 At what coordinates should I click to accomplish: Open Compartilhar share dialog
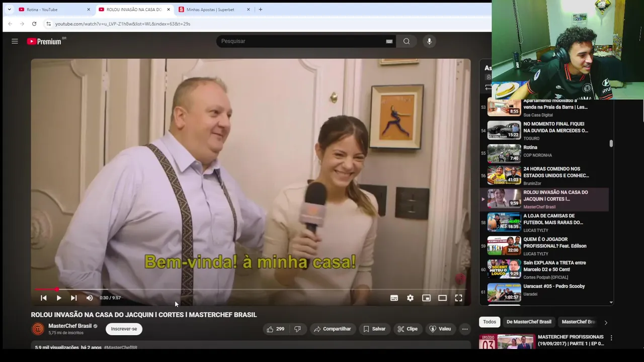(x=332, y=329)
